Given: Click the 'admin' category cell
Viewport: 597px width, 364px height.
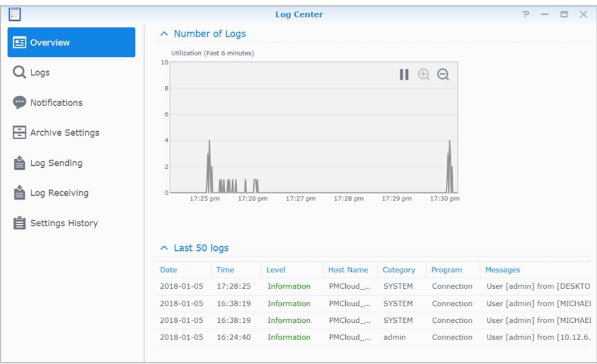Looking at the screenshot, I should point(395,337).
